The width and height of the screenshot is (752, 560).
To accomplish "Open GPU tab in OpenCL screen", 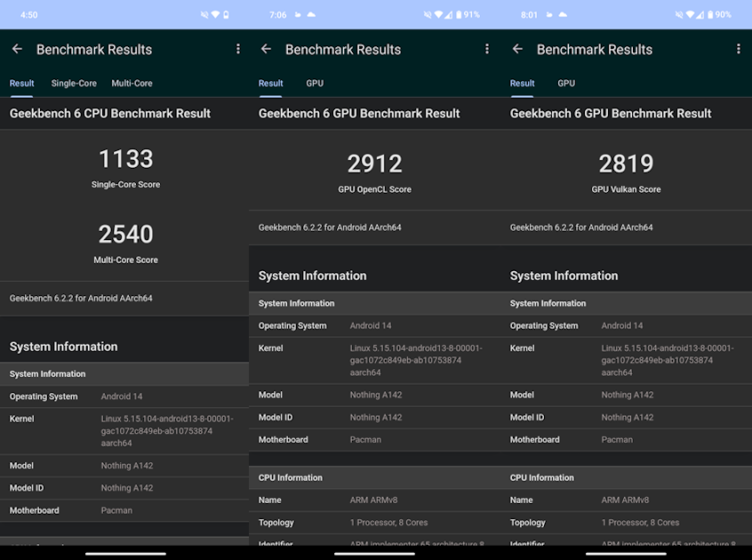I will click(315, 84).
